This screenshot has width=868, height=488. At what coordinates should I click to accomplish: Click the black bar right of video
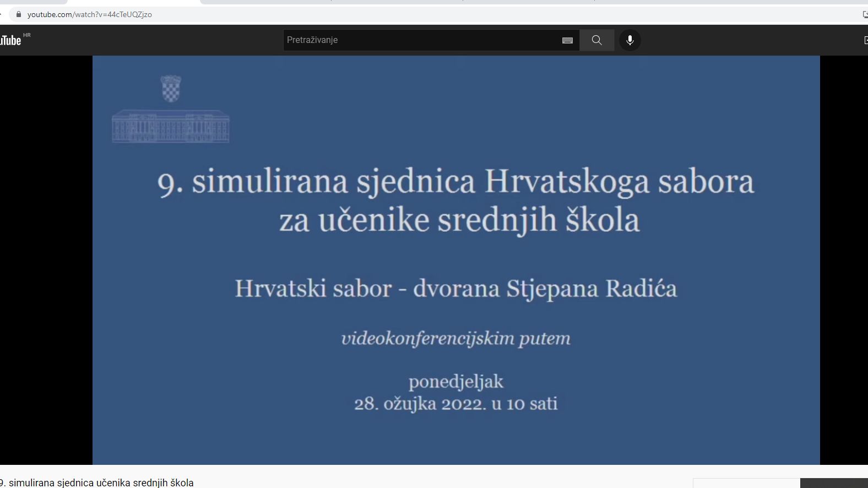843,260
